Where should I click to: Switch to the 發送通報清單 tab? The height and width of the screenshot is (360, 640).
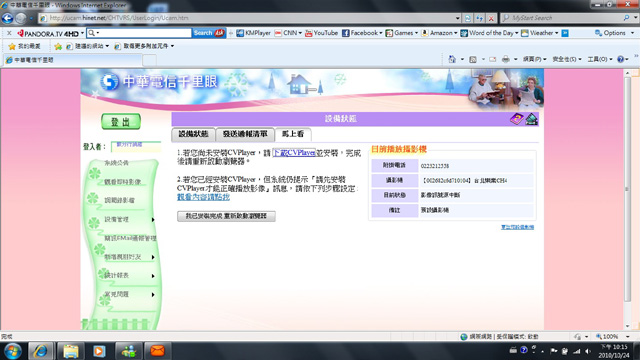click(245, 134)
